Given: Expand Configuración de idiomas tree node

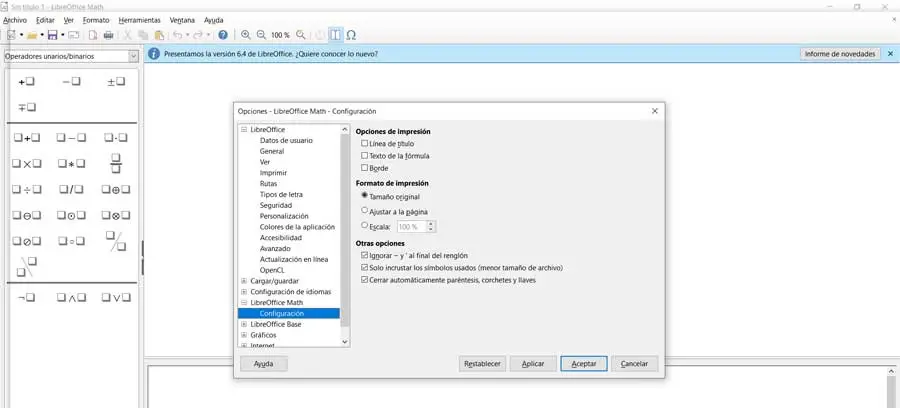Looking at the screenshot, I should (244, 292).
